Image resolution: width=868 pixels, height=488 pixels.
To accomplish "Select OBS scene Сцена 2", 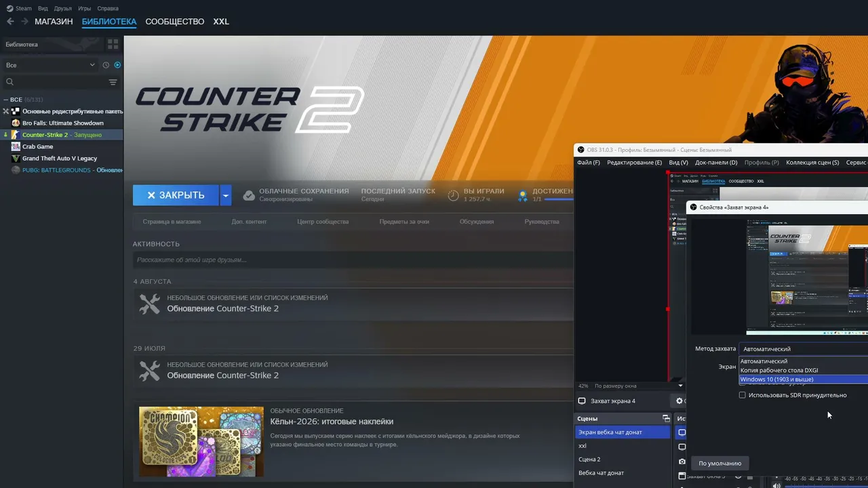I will [x=623, y=460].
